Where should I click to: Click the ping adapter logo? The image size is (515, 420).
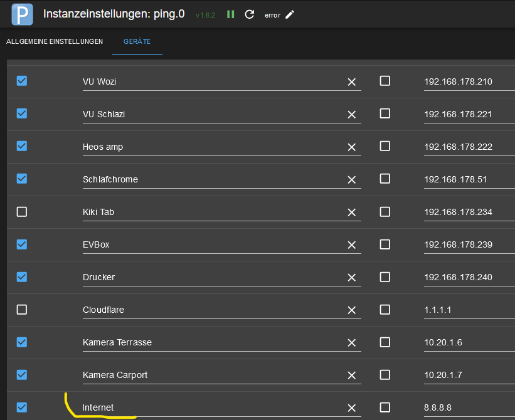tap(23, 14)
